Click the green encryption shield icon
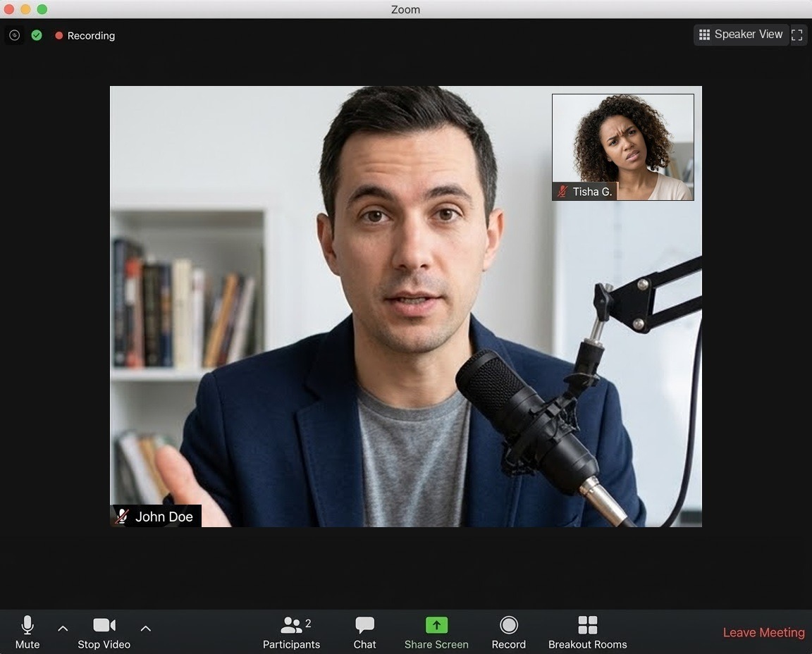Screen dimensions: 812x654 [x=37, y=35]
